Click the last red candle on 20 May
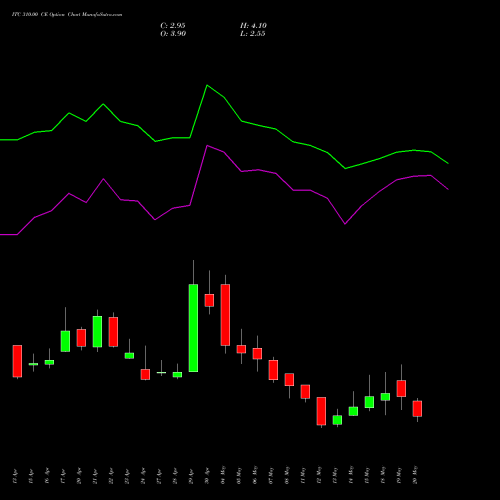Screen dimensions: 500x500 (x=417, y=409)
